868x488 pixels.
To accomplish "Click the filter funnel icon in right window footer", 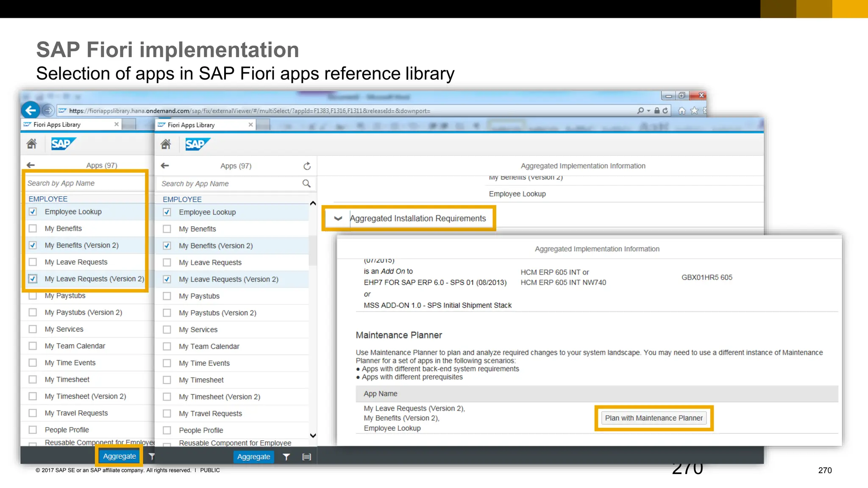I will click(287, 457).
